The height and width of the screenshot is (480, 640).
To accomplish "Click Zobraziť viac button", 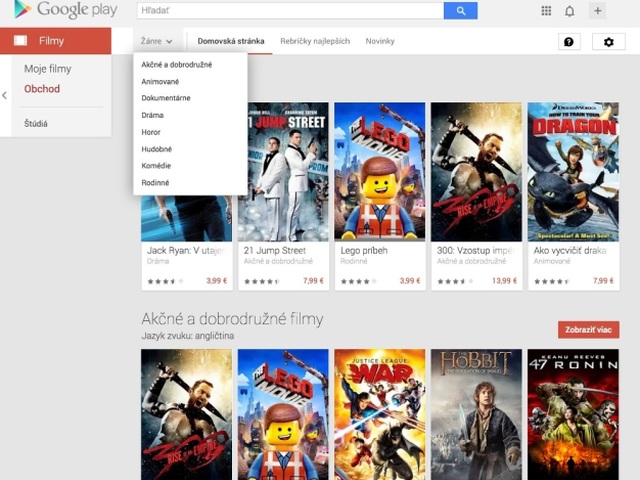I will pyautogui.click(x=588, y=329).
